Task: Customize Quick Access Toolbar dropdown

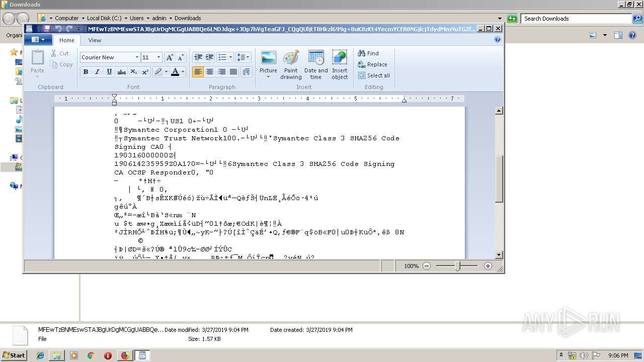Action: (x=79, y=29)
